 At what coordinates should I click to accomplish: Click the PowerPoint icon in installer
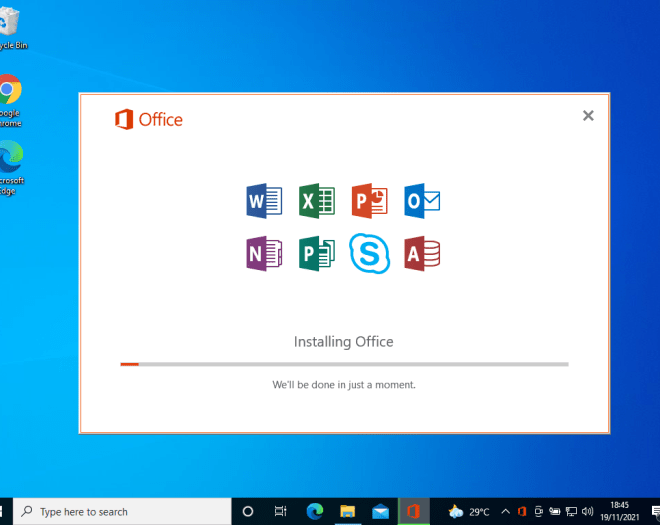pos(369,201)
